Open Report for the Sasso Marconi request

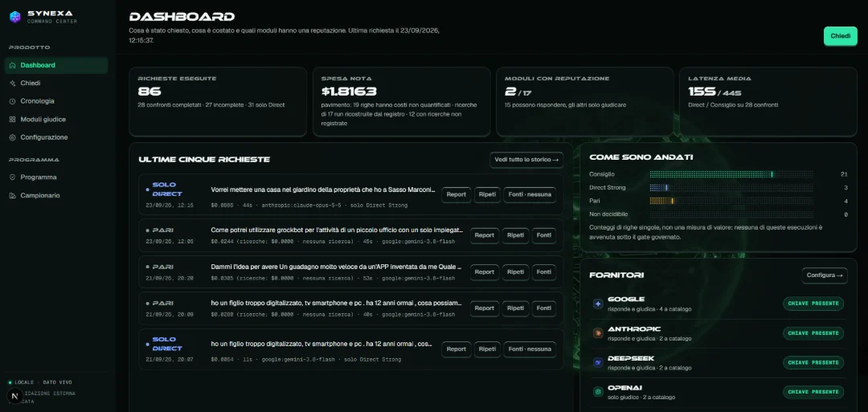(457, 195)
